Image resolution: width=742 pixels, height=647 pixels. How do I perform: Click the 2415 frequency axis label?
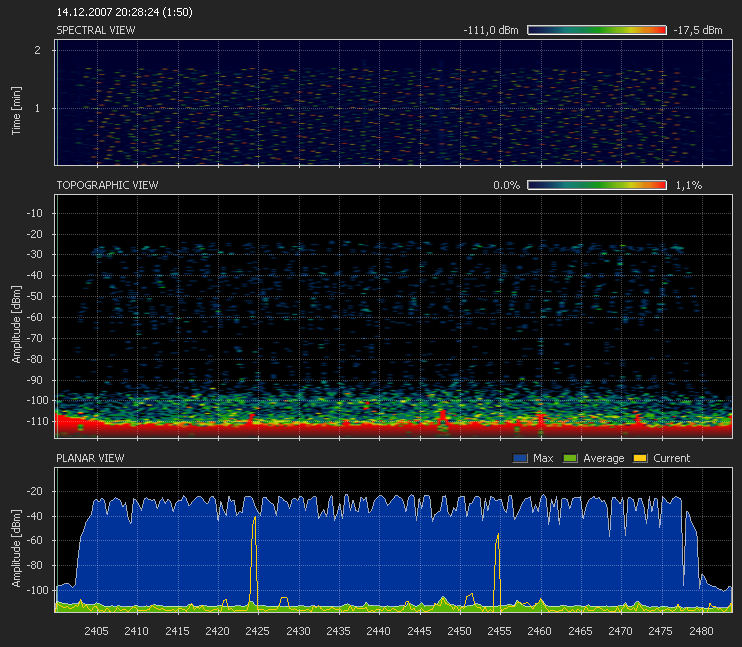pos(177,631)
